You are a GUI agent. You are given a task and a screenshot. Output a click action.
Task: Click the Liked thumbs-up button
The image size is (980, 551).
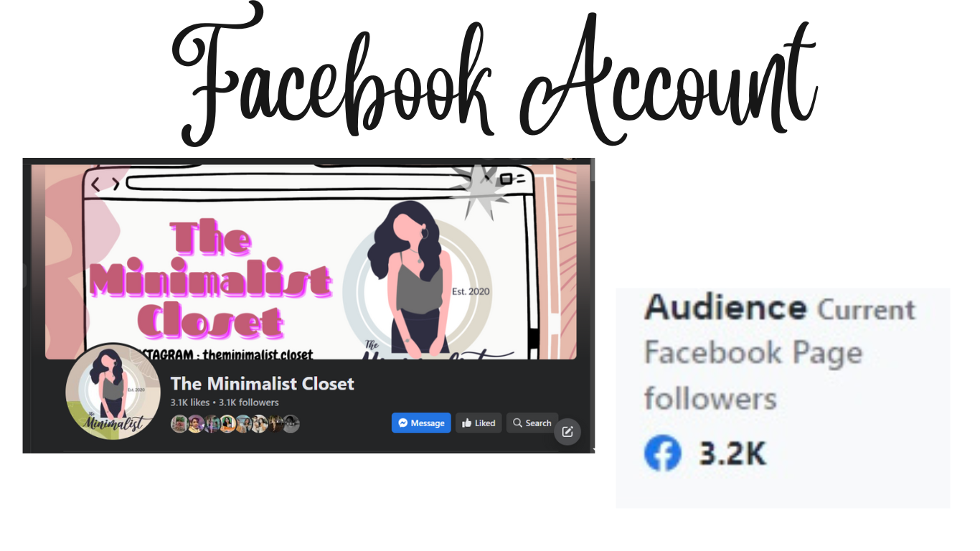coord(479,423)
